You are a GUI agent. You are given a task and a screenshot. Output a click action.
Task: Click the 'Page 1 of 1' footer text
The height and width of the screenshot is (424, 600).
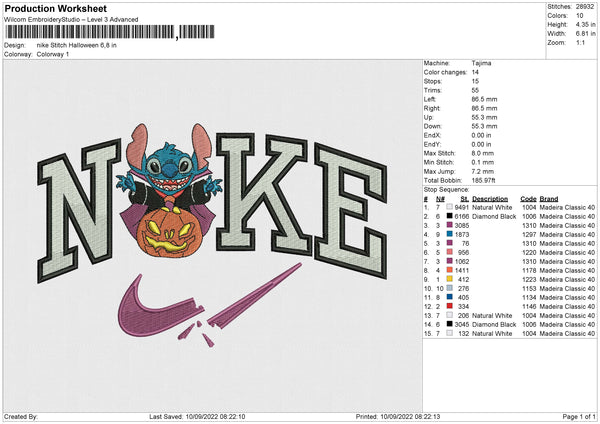pyautogui.click(x=579, y=417)
